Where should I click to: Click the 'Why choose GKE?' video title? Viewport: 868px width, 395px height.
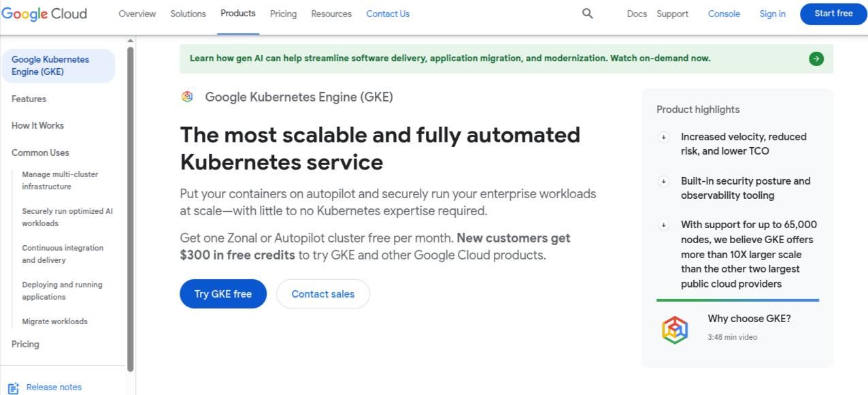pos(749,319)
